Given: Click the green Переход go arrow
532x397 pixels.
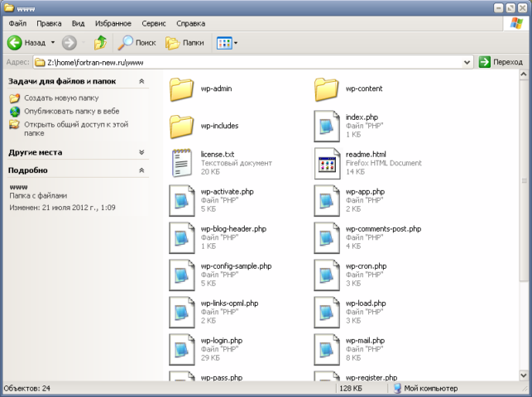Looking at the screenshot, I should tap(485, 62).
